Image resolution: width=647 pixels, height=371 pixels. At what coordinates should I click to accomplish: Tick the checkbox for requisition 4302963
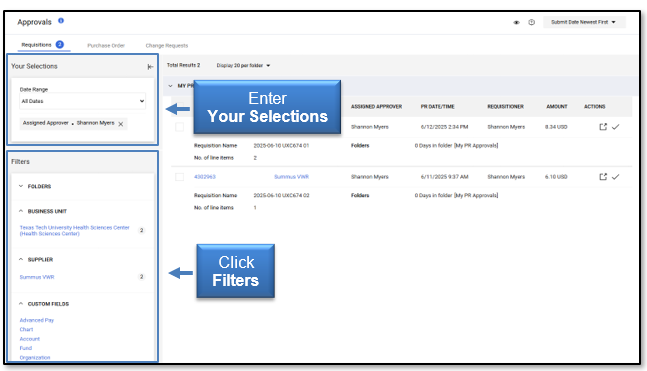(x=179, y=177)
